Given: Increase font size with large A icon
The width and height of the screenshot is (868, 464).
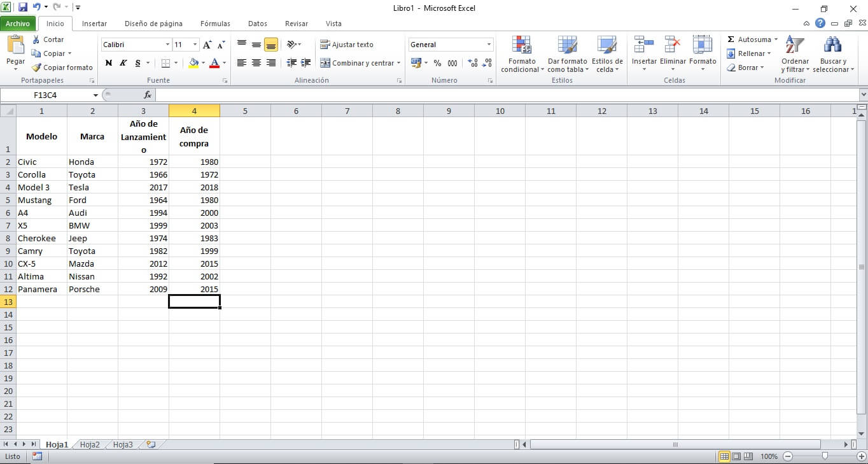Looking at the screenshot, I should pos(207,45).
